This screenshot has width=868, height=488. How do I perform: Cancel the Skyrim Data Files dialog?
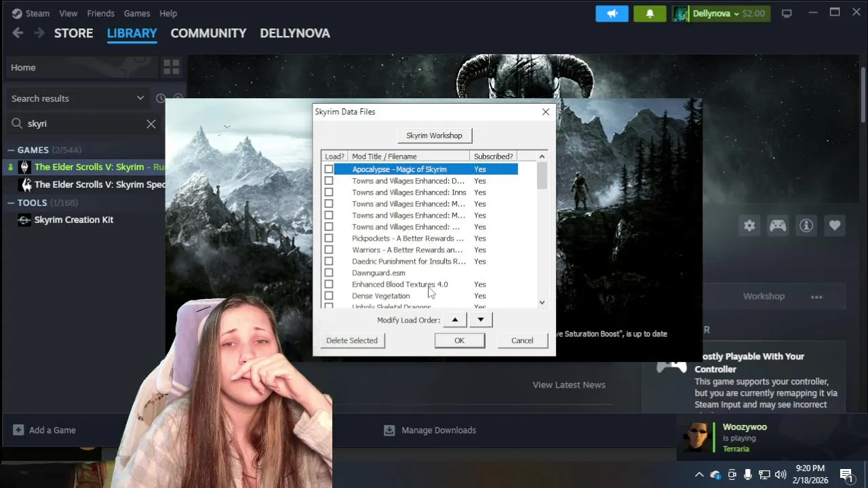pos(522,340)
